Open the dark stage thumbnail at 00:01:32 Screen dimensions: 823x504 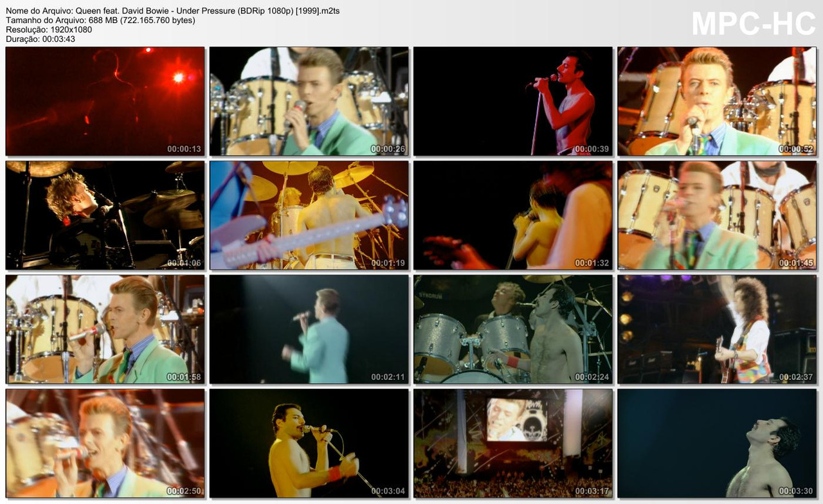point(513,215)
